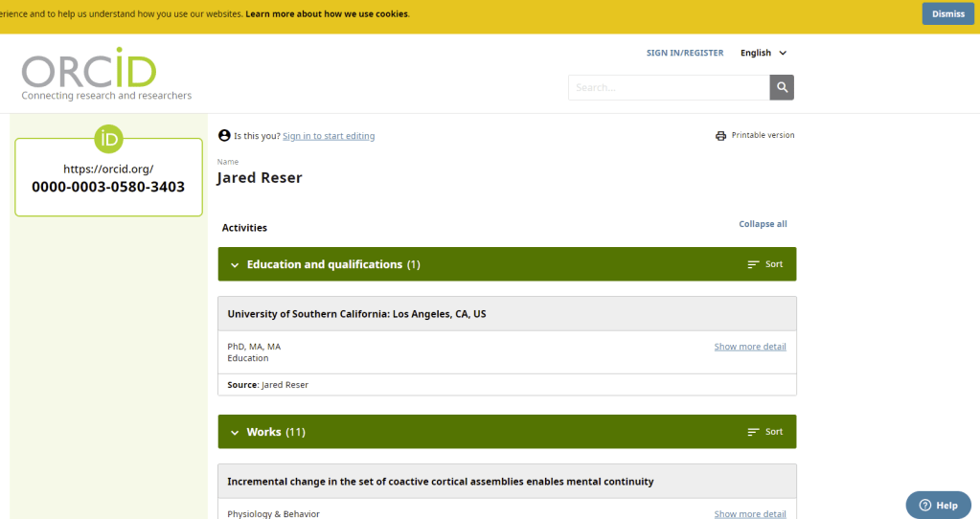This screenshot has width=980, height=519.
Task: Show more detail for University of Southern California
Action: pyautogui.click(x=750, y=347)
